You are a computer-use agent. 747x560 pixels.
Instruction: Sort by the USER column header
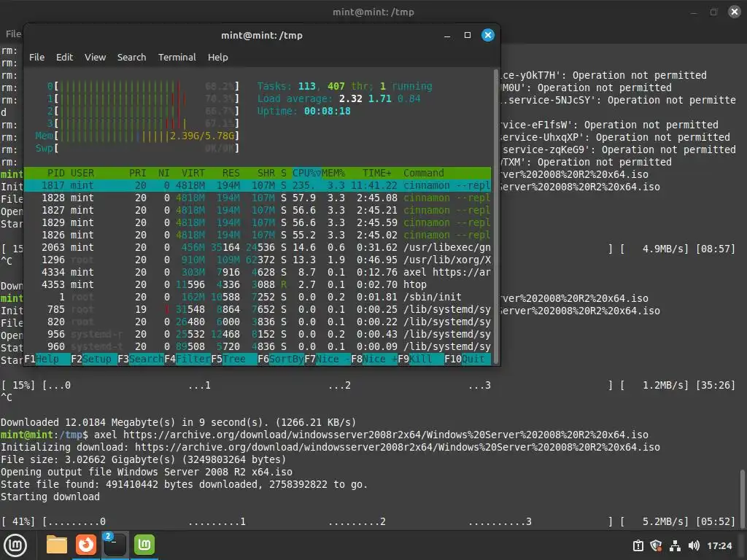point(82,173)
